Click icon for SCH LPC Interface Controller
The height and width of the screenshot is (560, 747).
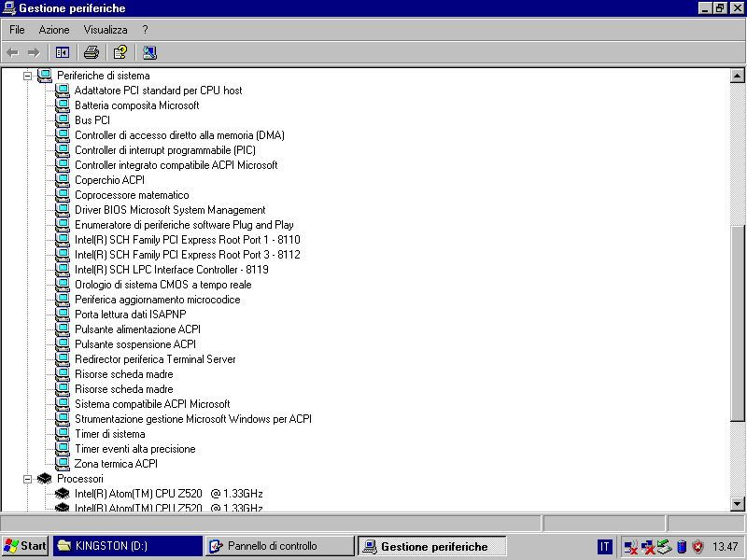click(x=62, y=269)
